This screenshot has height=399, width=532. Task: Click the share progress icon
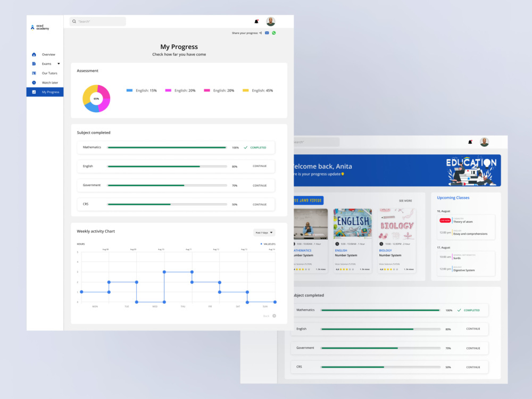(x=261, y=33)
